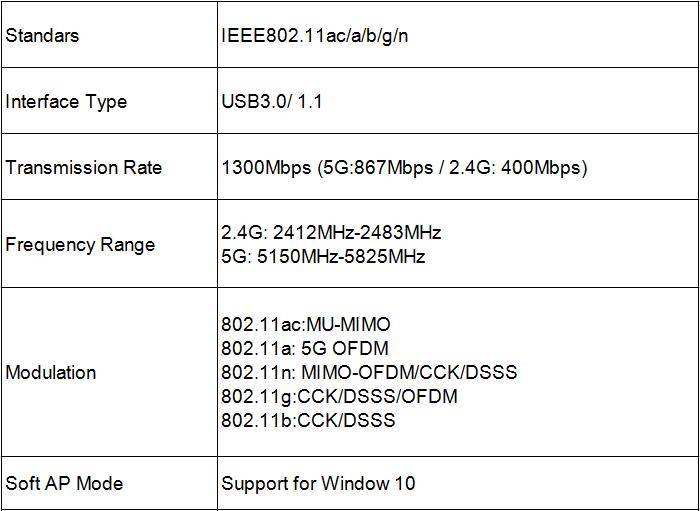This screenshot has width=700, height=511.
Task: Select the 802.11n: MIMO-OFDM/CCK/DSSS line
Action: 369,372
